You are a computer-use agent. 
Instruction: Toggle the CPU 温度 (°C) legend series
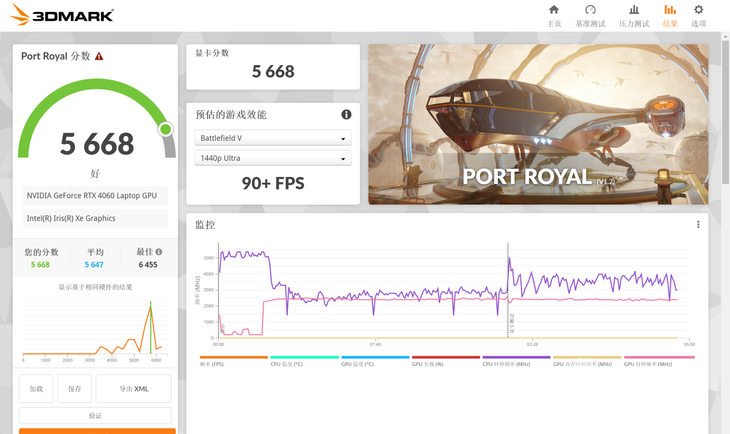click(x=304, y=361)
